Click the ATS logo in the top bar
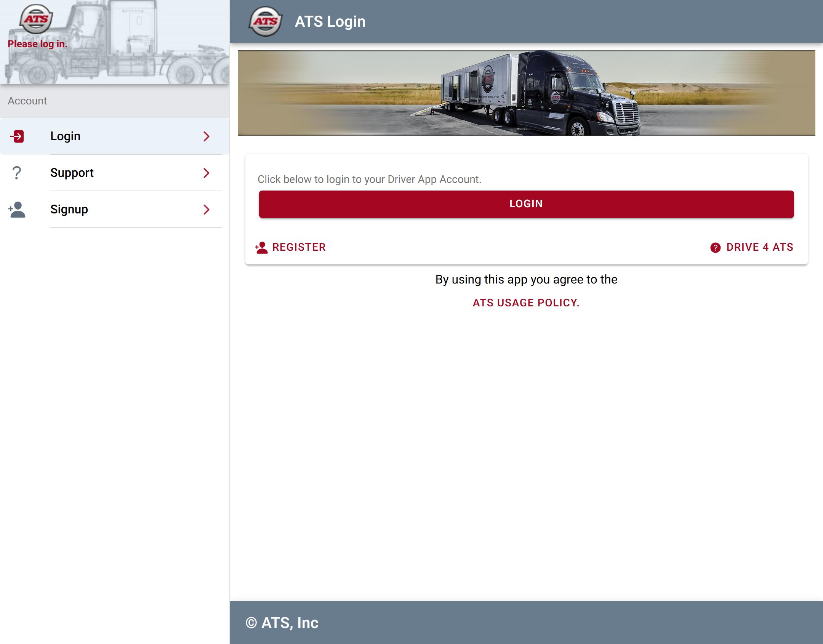The height and width of the screenshot is (644, 823). coord(266,21)
